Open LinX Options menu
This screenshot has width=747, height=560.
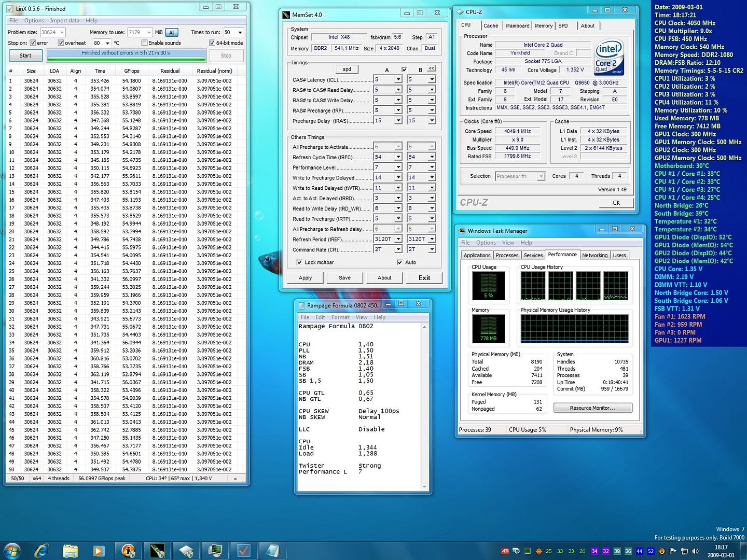click(x=34, y=21)
